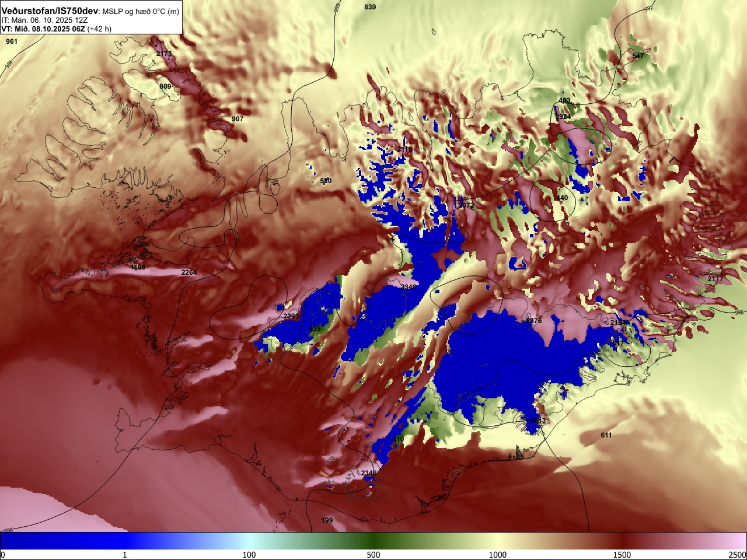Viewport: 747px width, 560px height.
Task: Click the '611' height label
Action: (606, 435)
